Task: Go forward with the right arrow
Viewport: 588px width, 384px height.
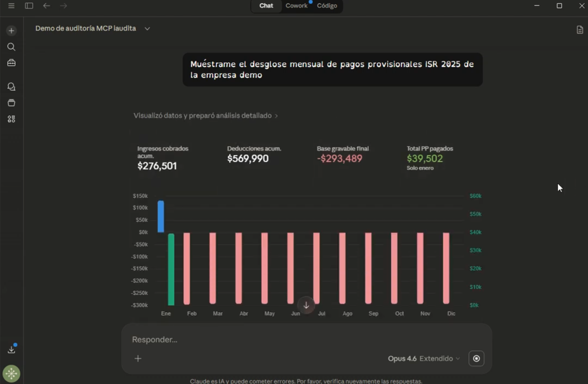Action: 64,6
